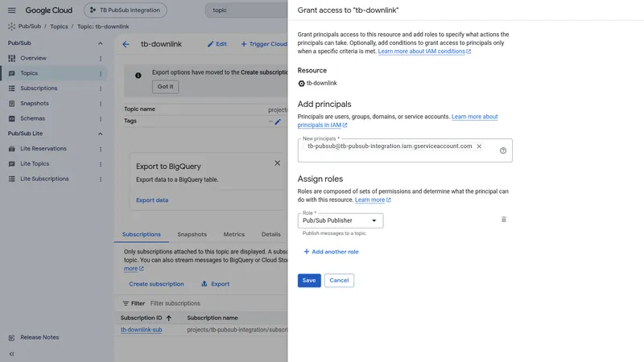Collapse the Pub/Sub Lite sidebar section
Viewport: 644px width, 362px height.
tap(100, 134)
